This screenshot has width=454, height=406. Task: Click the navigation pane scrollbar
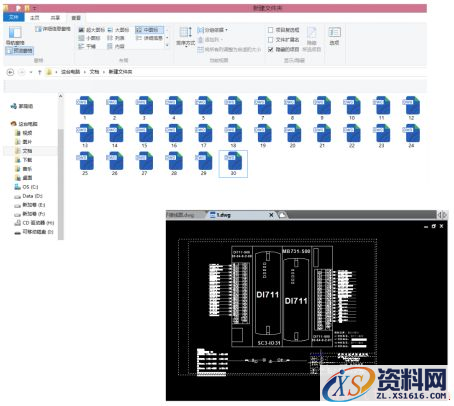click(x=61, y=183)
